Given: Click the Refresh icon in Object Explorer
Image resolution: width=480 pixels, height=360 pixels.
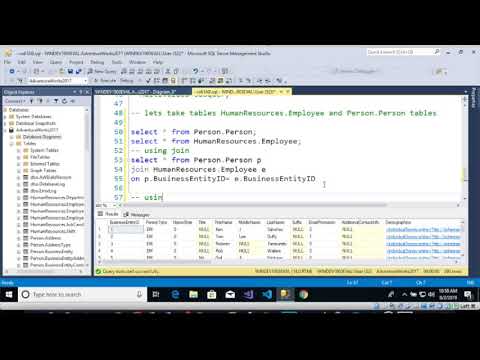Looking at the screenshot, I should (x=64, y=101).
